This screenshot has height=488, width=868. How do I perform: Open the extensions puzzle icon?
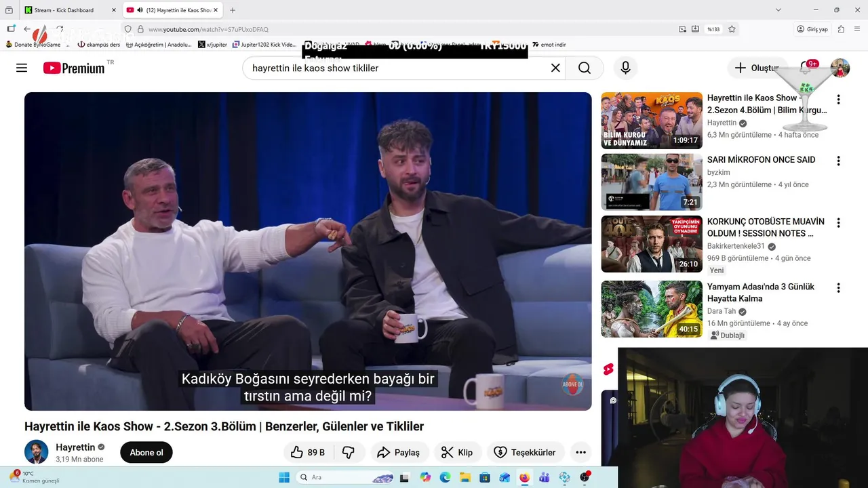pyautogui.click(x=841, y=29)
